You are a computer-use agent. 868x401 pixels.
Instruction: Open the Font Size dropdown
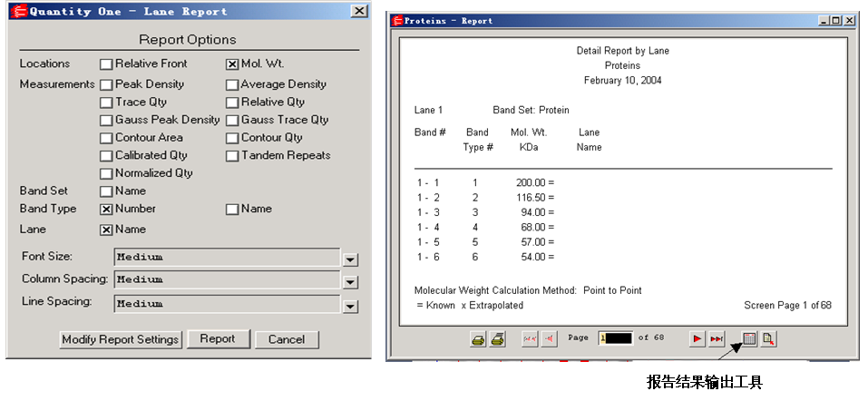[351, 259]
